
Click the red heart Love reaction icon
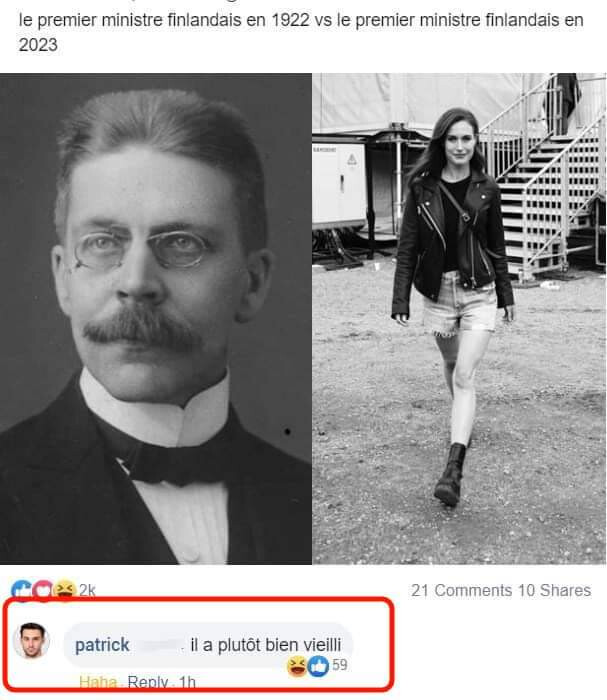tap(43, 590)
